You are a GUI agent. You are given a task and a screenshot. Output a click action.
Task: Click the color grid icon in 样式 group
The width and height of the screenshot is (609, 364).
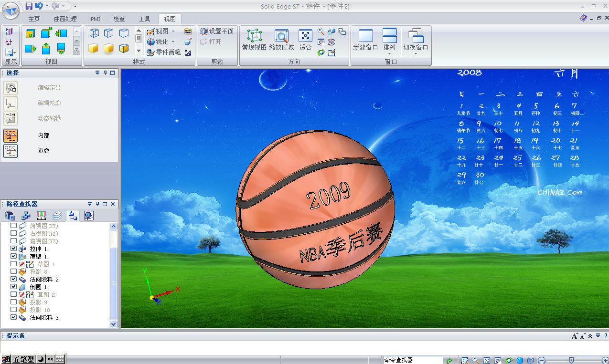[188, 31]
